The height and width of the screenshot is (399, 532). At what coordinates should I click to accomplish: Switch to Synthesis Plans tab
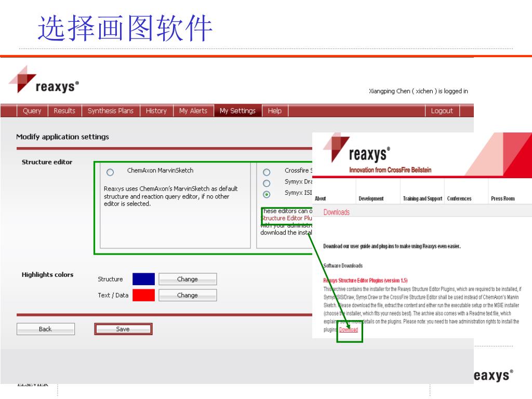(x=111, y=111)
